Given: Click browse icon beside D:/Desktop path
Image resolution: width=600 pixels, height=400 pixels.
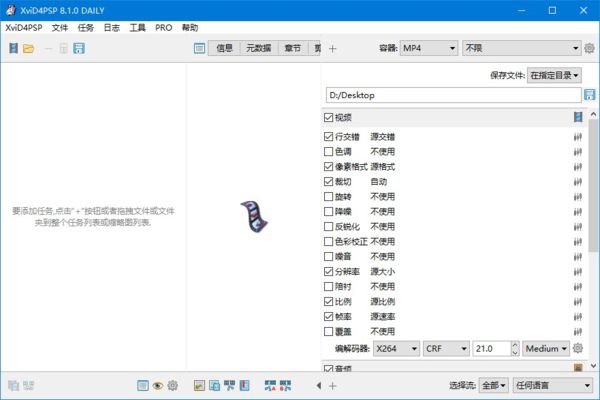Looking at the screenshot, I should point(590,95).
